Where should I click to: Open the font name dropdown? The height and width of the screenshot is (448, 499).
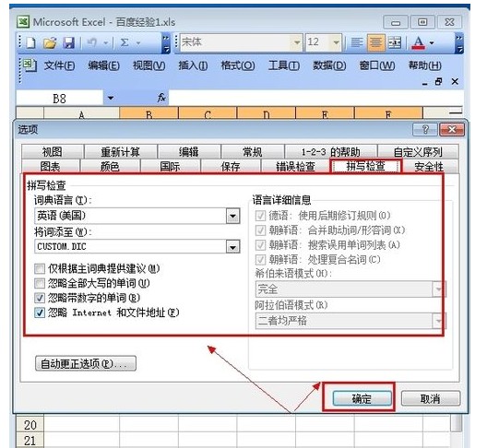coord(297,42)
